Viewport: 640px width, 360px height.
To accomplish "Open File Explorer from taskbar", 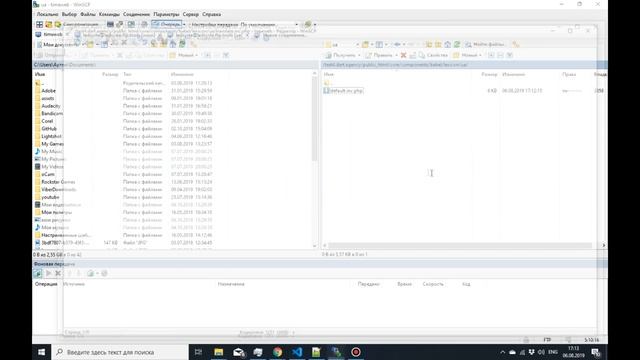I will point(219,352).
